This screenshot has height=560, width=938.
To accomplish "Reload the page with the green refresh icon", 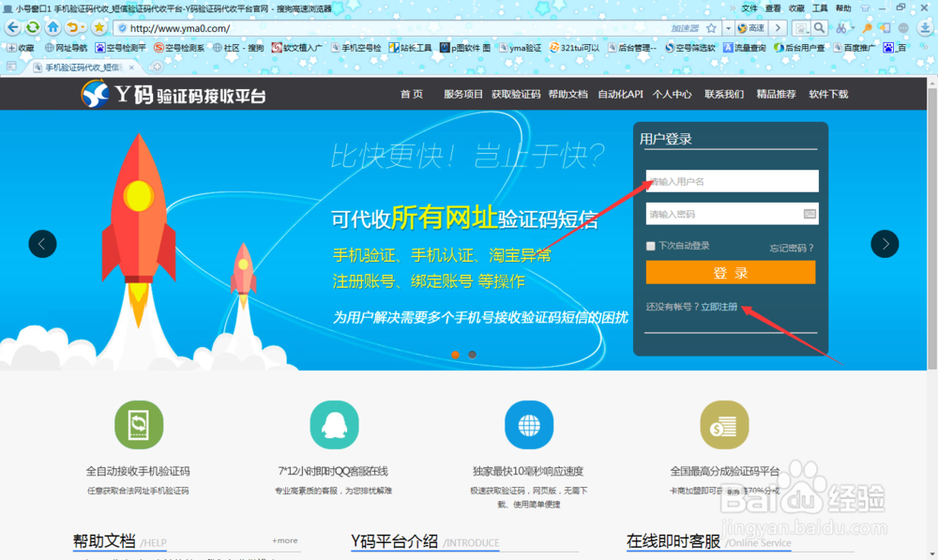I will (x=33, y=27).
